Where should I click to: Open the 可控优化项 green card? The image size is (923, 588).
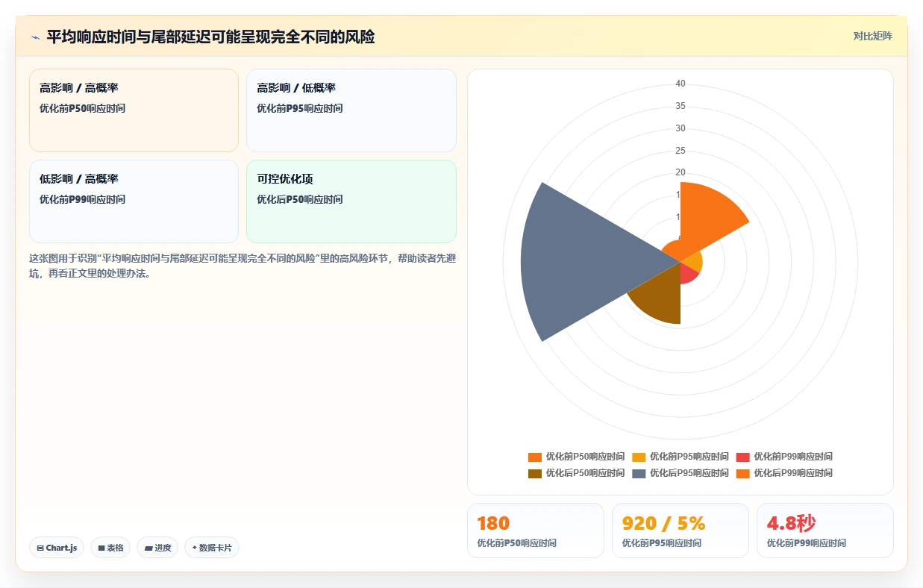(x=351, y=201)
